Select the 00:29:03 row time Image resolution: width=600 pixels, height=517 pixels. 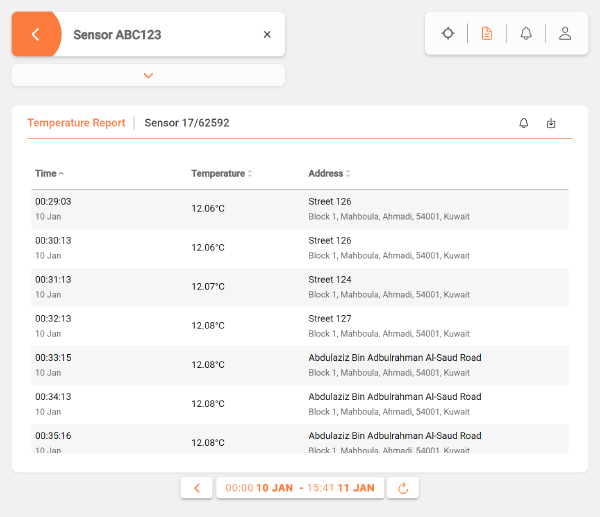(53, 202)
